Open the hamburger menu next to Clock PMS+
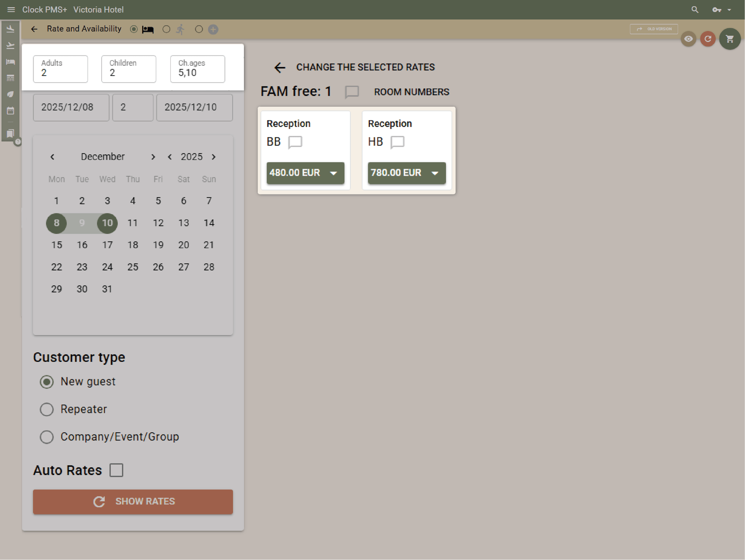 pos(11,9)
